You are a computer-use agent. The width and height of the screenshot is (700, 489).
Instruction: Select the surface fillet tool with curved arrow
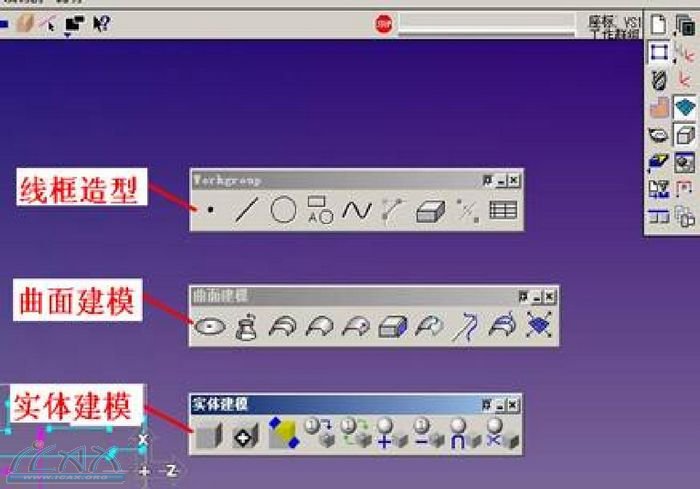pos(429,326)
